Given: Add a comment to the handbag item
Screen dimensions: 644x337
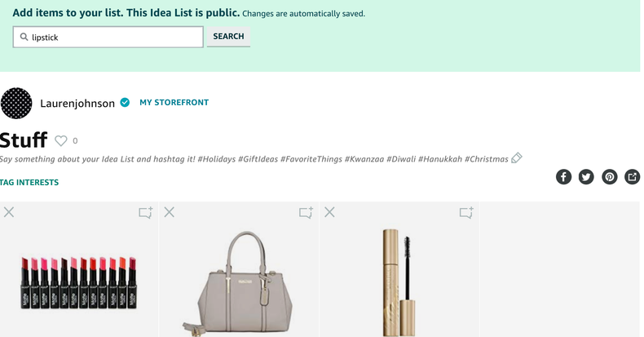Looking at the screenshot, I should point(306,213).
